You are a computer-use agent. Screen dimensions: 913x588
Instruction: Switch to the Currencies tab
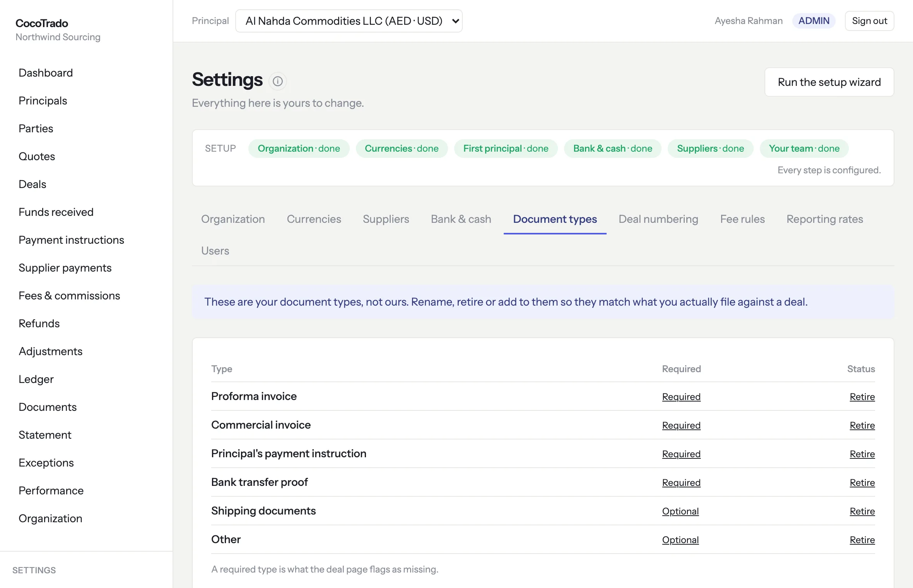[x=314, y=219]
